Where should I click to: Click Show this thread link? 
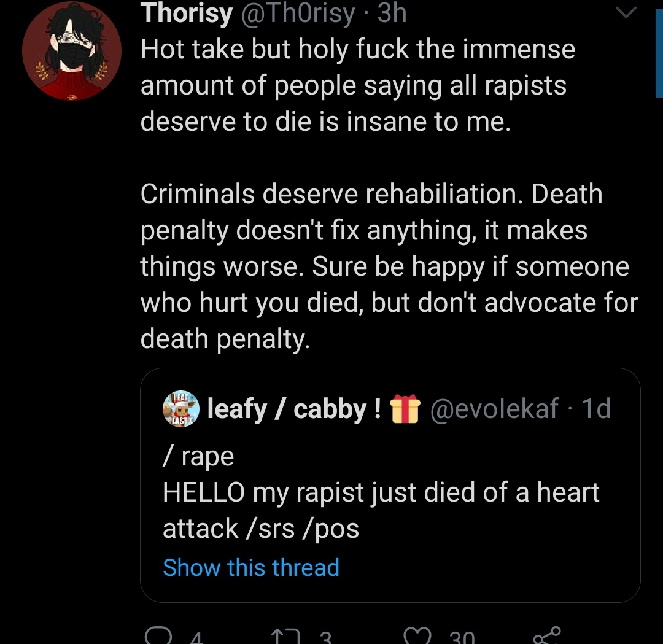coord(251,567)
